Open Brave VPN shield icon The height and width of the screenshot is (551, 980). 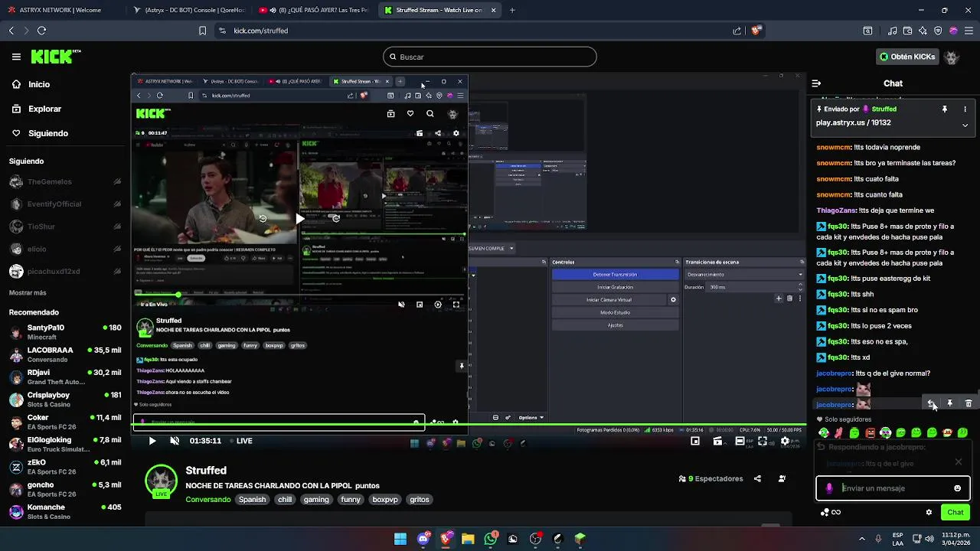point(938,31)
